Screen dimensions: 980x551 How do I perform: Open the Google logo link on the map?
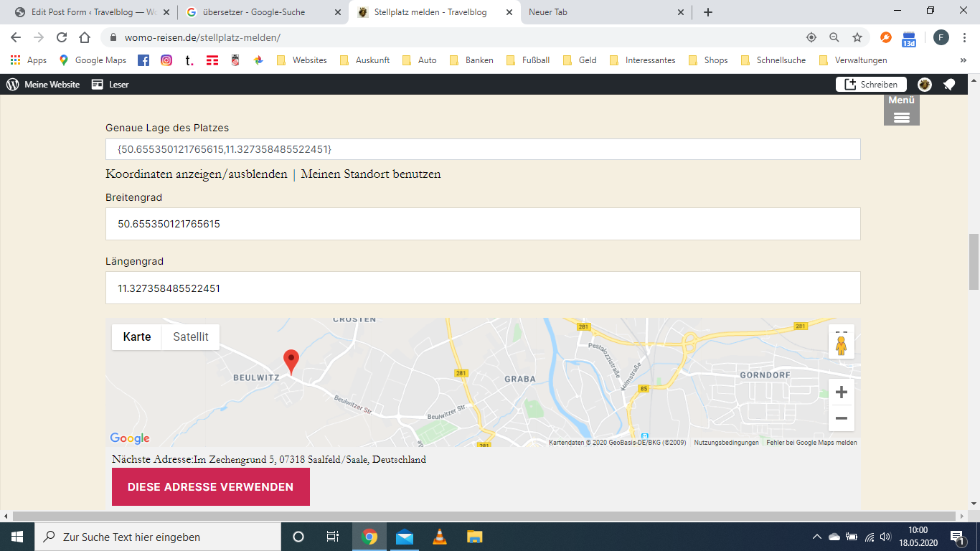[x=130, y=438]
